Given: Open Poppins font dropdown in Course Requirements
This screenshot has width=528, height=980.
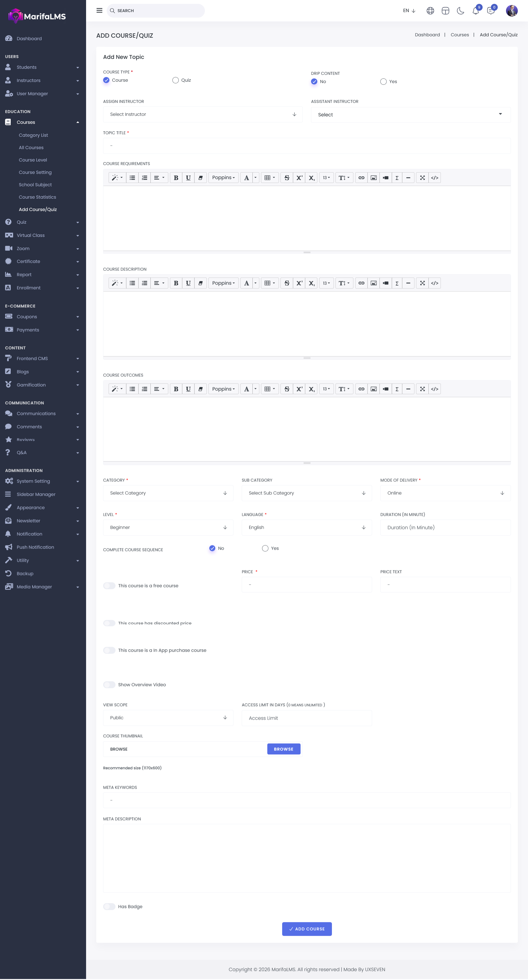Looking at the screenshot, I should coord(223,178).
